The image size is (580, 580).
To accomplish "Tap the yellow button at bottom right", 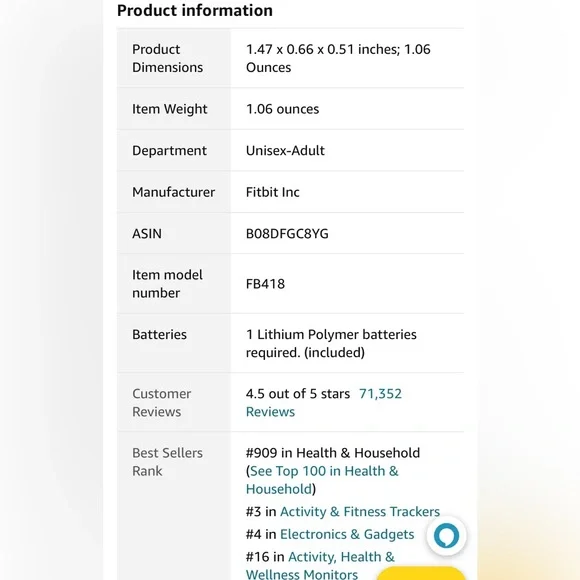I will point(421,573).
